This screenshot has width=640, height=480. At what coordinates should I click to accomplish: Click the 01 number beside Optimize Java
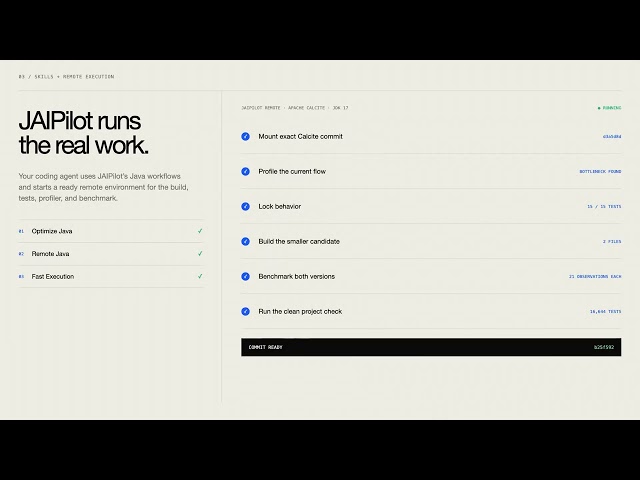[x=21, y=231]
